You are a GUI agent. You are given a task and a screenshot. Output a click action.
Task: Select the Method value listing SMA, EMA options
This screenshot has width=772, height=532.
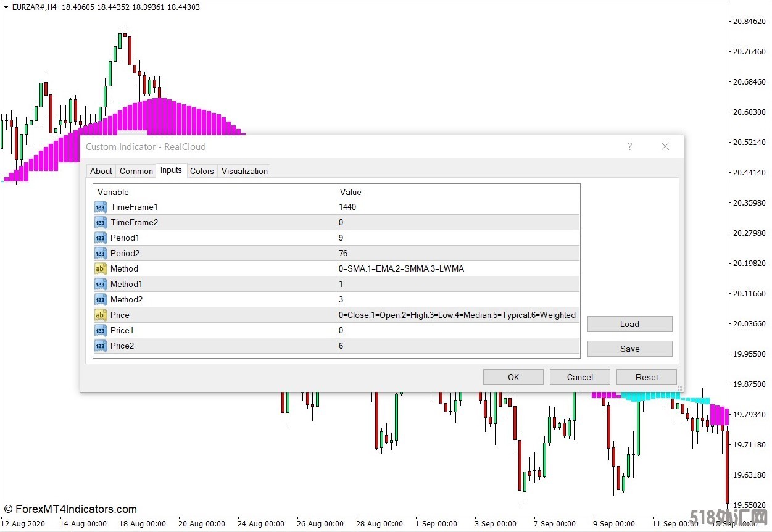(458, 268)
